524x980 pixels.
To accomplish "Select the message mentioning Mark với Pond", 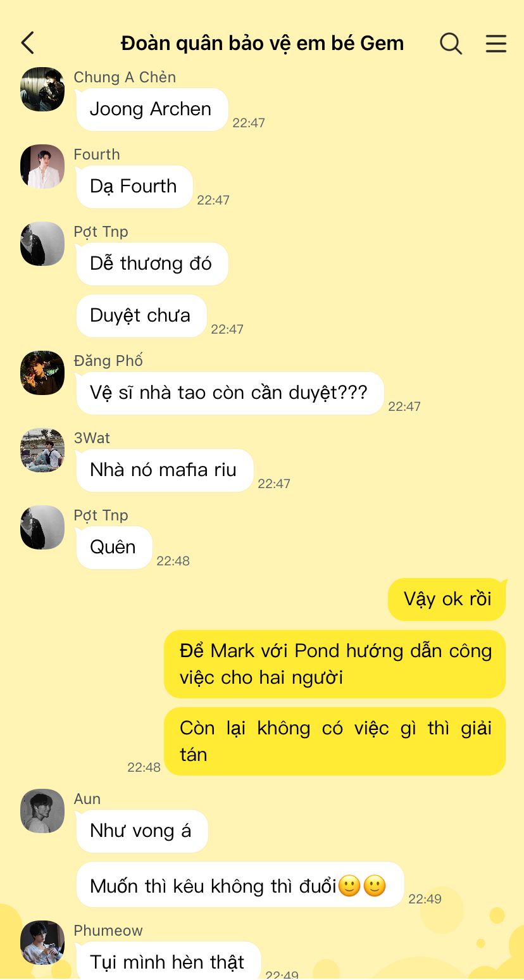I will 335,664.
